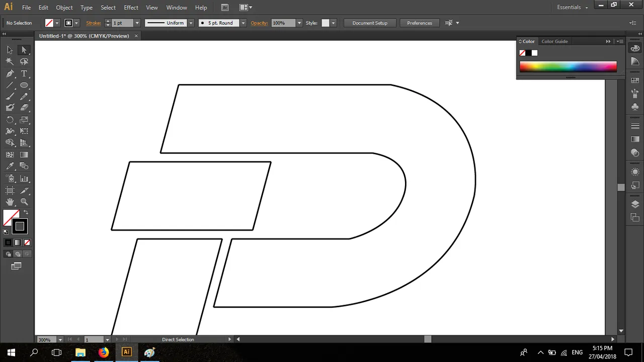
Task: Pick the Pen tool
Action: [x=10, y=73]
